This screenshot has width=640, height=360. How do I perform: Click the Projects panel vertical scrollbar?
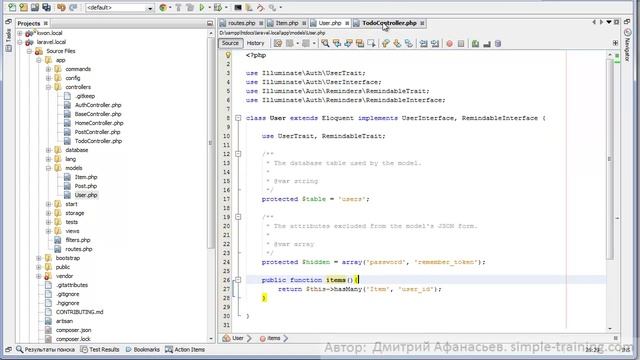211,143
